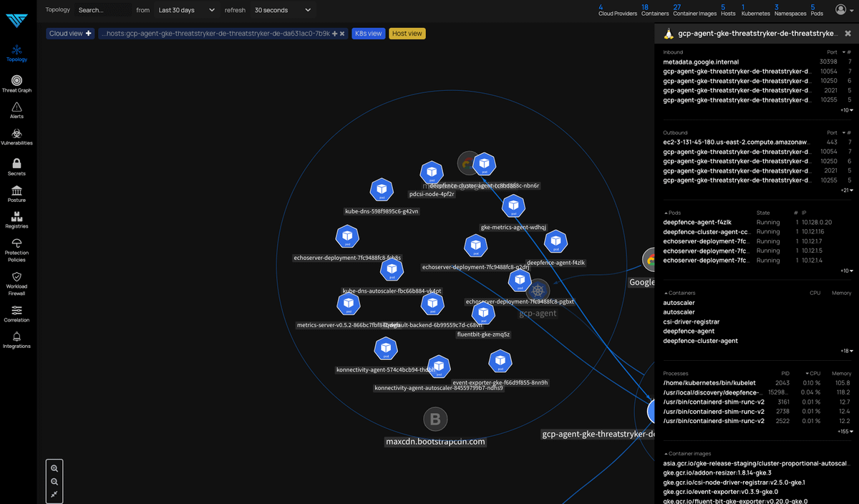Viewport: 859px width, 504px height.
Task: Open the Threat Graph sidebar icon
Action: 16,81
